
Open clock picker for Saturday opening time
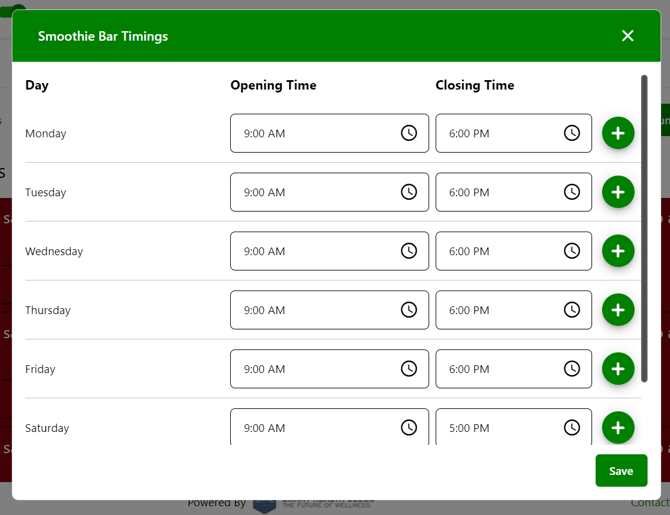pos(409,428)
